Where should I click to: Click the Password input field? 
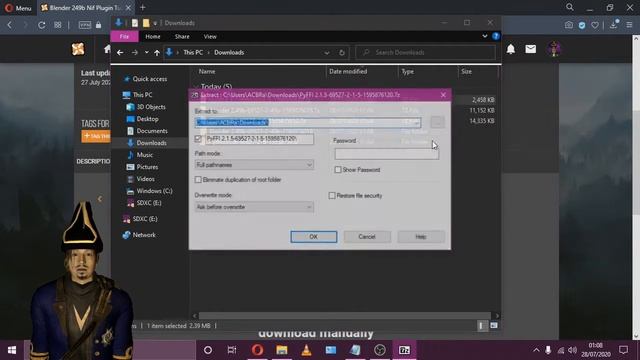(x=387, y=154)
